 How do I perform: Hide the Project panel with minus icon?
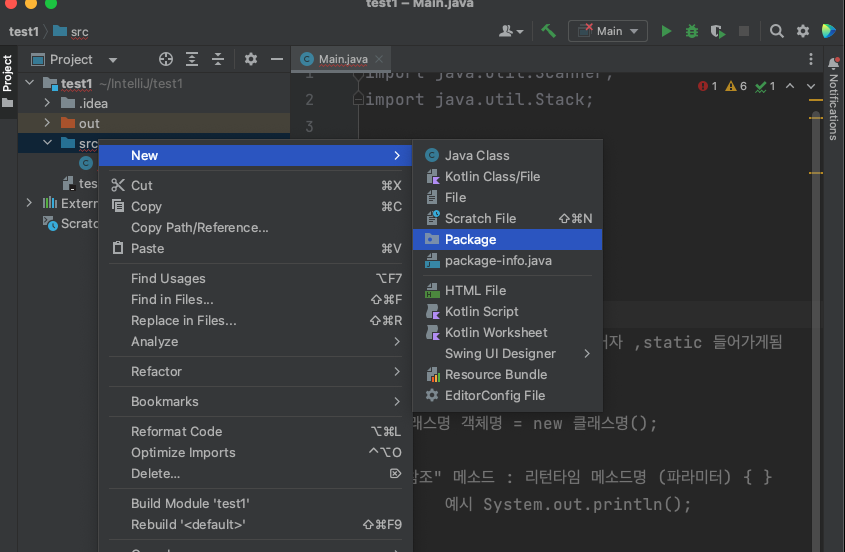pyautogui.click(x=277, y=59)
